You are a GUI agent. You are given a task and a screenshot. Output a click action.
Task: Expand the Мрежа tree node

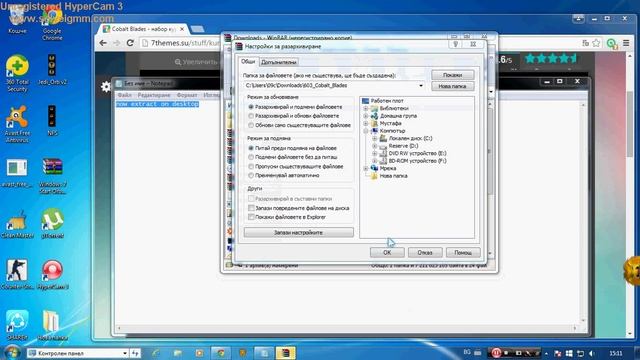(366, 169)
